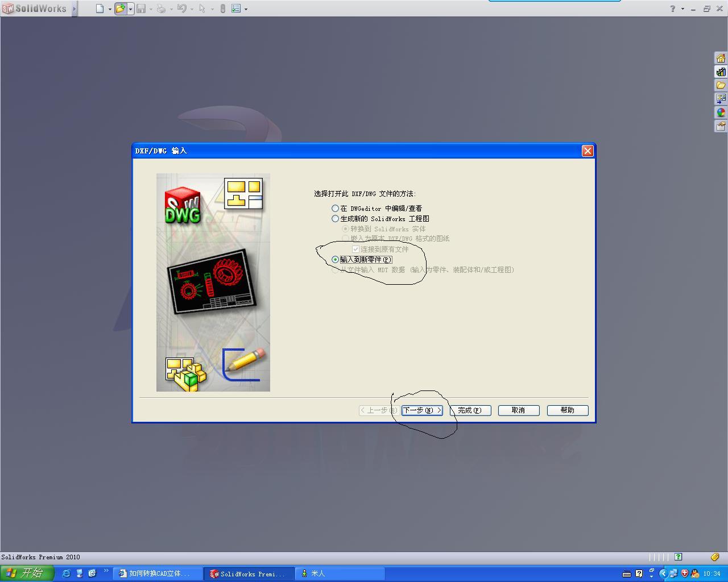The height and width of the screenshot is (582, 728).
Task: Expand the quick launch overflow chevron
Action: tap(106, 571)
